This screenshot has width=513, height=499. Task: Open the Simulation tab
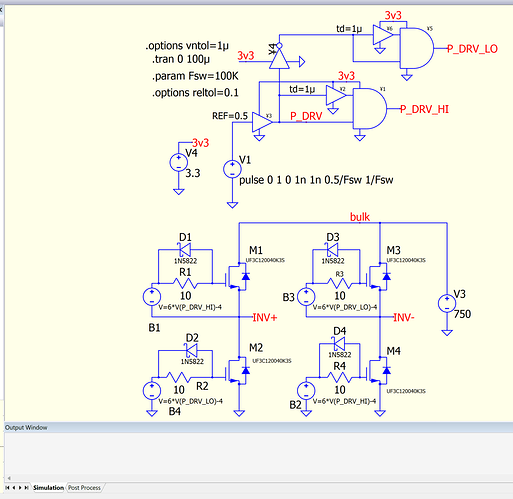(48, 488)
